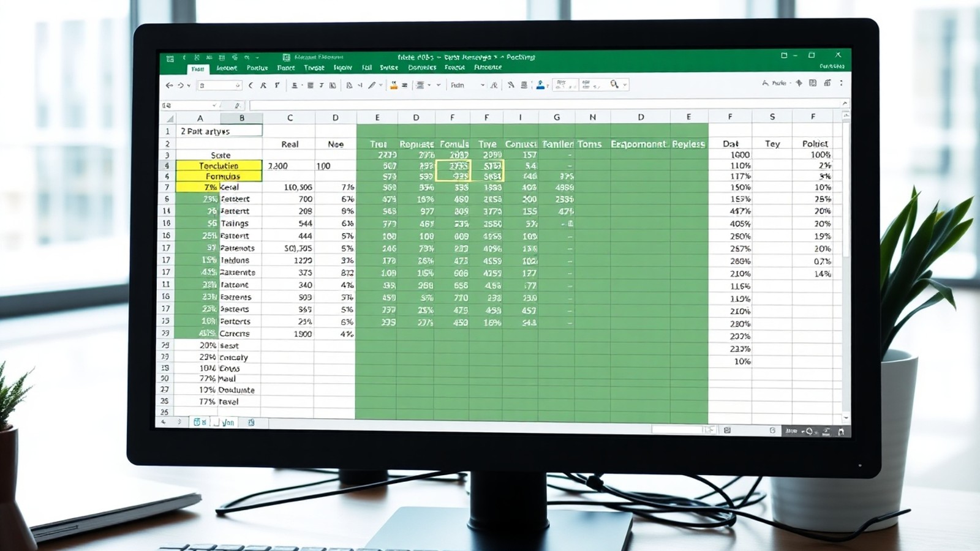Screen dimensions: 980x551
Task: Click the redo arrow in the toolbar
Action: (180, 86)
